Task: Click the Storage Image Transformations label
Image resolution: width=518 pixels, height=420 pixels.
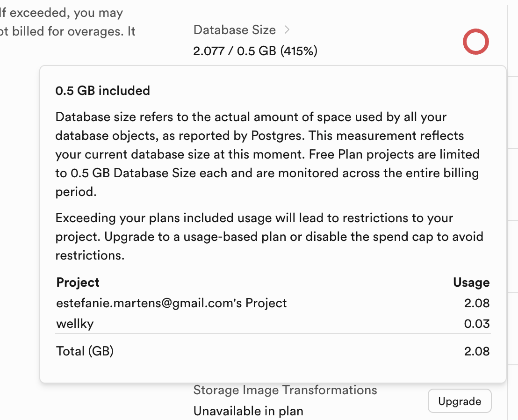Action: pyautogui.click(x=285, y=390)
